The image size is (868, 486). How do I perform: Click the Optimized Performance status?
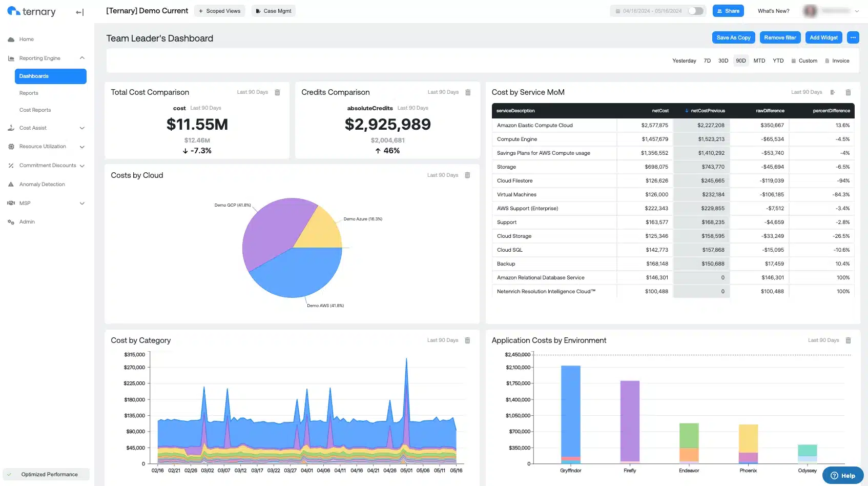tap(46, 475)
